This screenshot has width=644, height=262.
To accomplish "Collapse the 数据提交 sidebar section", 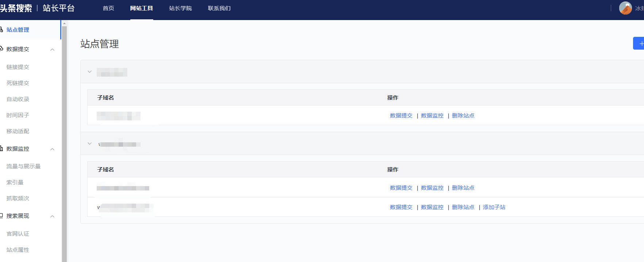I will (x=53, y=50).
